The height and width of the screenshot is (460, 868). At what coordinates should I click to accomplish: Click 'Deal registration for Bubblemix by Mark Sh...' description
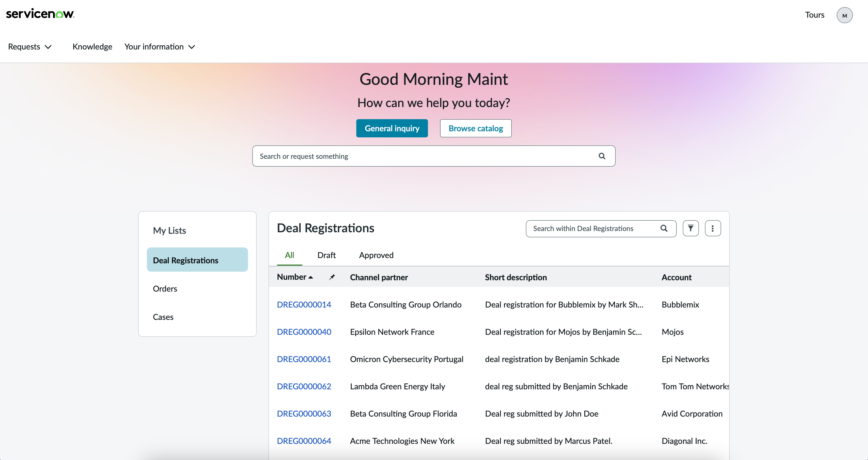click(564, 304)
